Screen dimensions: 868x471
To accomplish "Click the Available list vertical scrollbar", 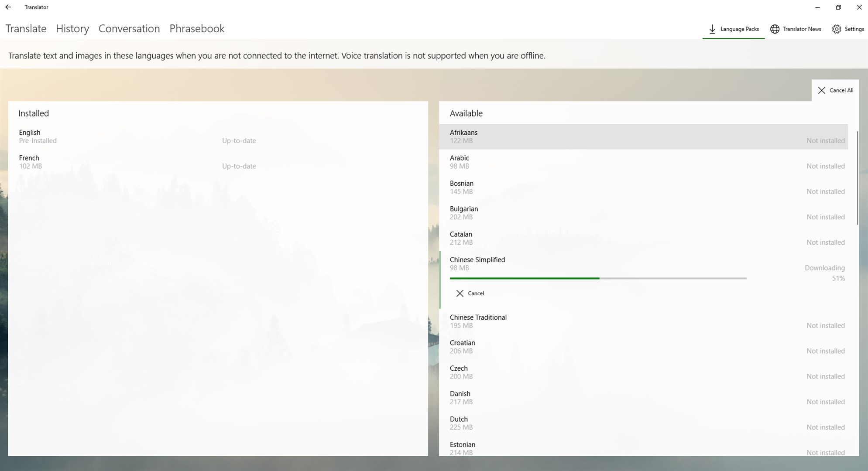I will tap(857, 179).
